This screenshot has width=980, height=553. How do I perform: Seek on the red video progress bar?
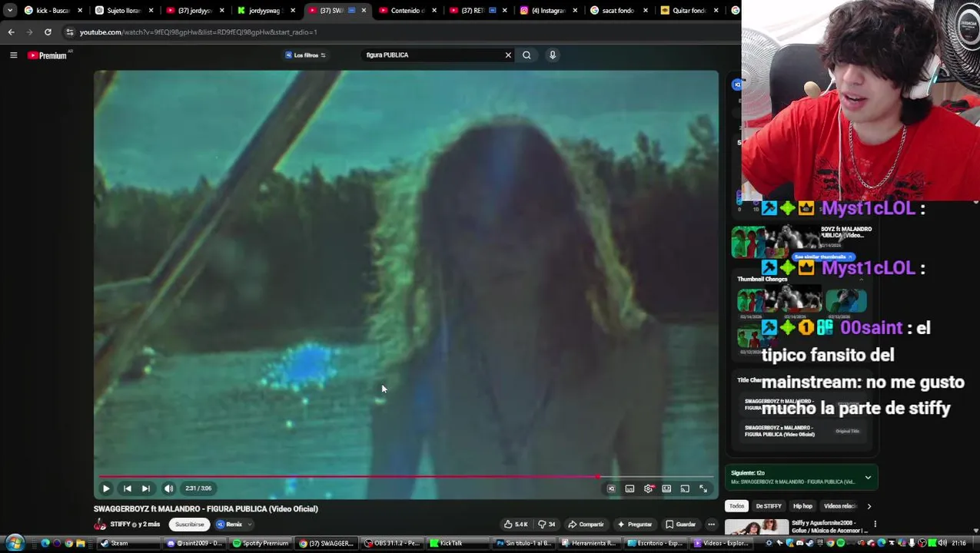click(406, 477)
